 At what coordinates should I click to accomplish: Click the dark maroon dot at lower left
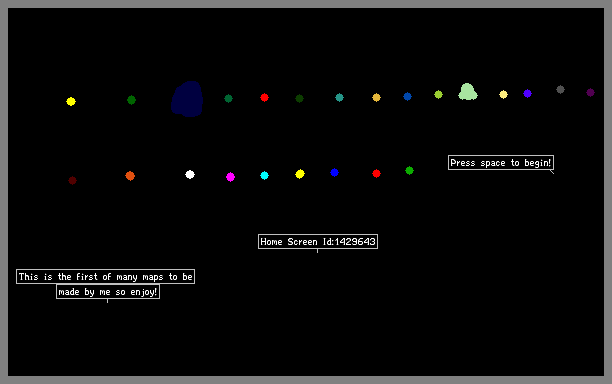[x=73, y=180]
